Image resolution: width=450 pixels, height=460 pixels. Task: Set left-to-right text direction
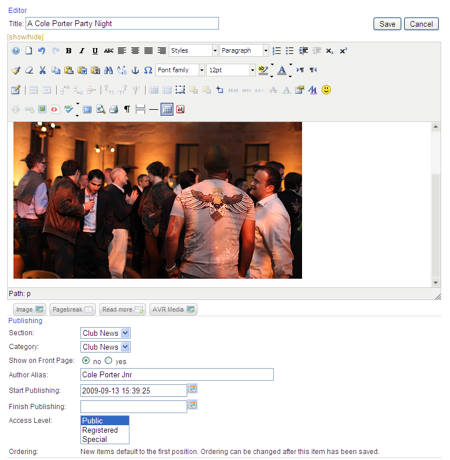300,70
